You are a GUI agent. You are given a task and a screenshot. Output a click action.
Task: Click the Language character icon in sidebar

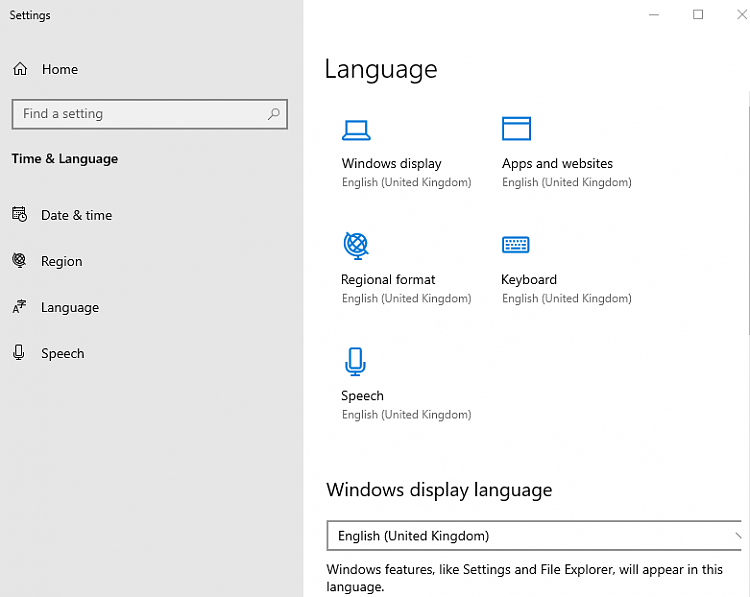[x=20, y=306]
